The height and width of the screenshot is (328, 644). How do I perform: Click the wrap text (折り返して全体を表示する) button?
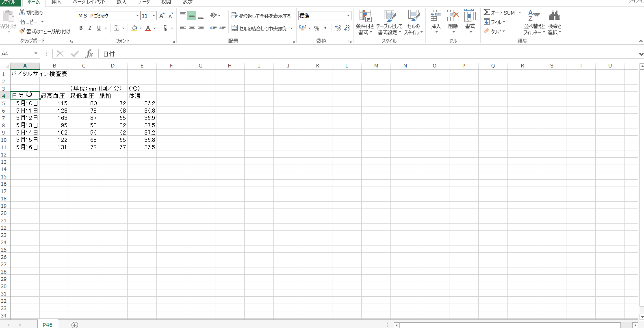pos(261,16)
